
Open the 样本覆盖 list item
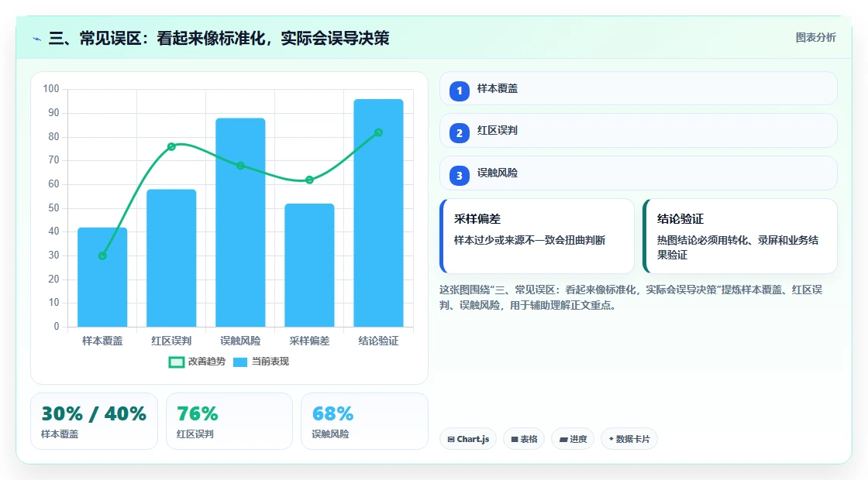639,88
